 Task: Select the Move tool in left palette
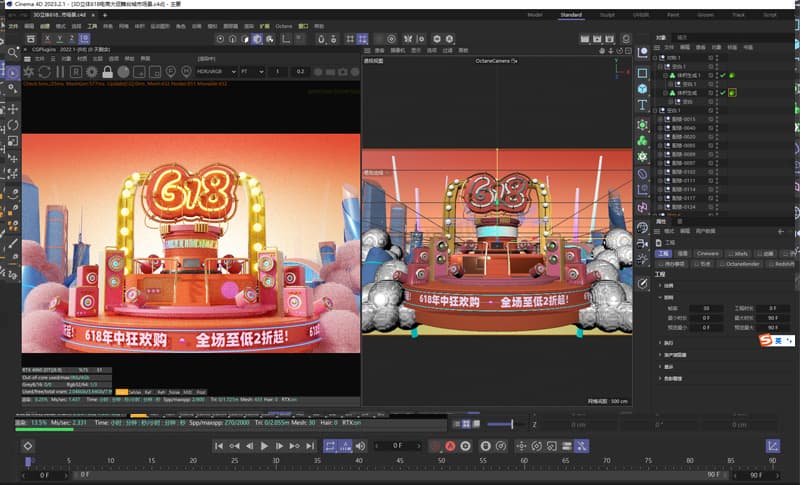13,109
